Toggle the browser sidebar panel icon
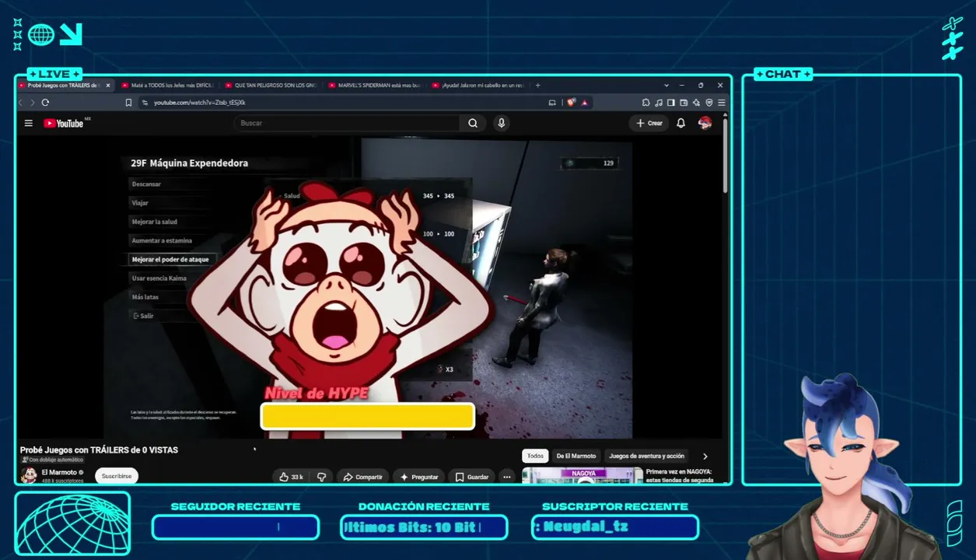This screenshot has width=976, height=560. (670, 103)
